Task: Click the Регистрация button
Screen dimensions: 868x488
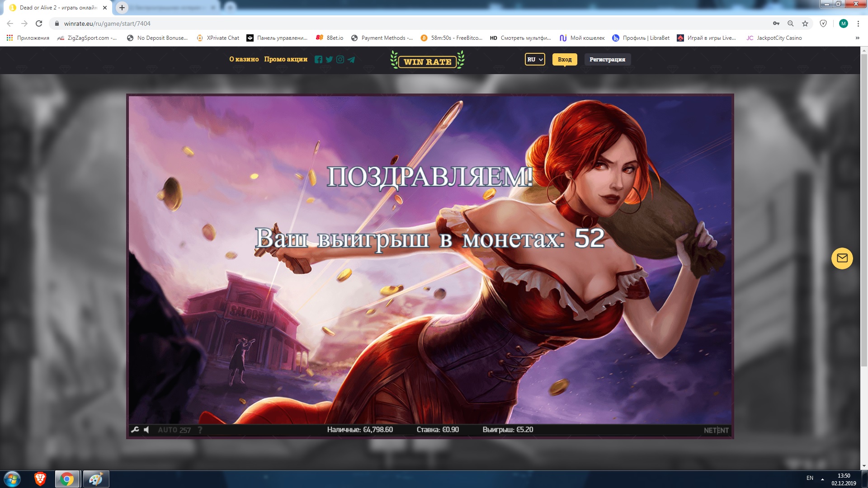Action: pyautogui.click(x=608, y=59)
